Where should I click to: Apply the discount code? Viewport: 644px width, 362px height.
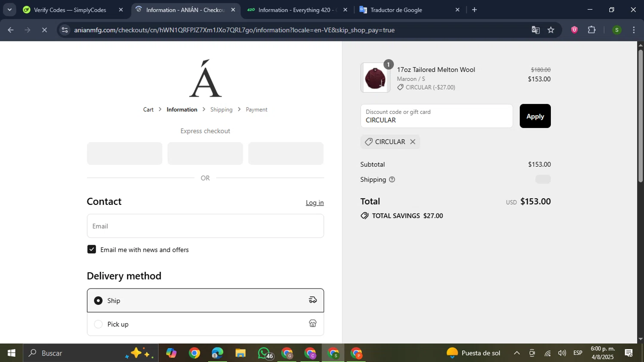535,116
